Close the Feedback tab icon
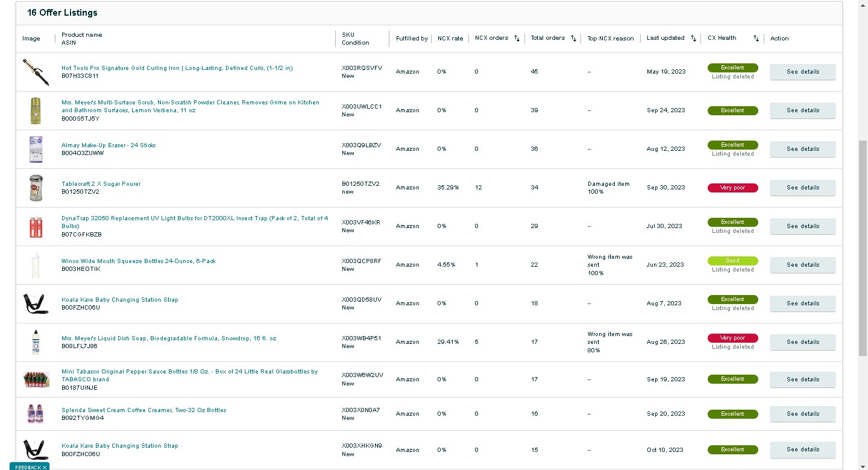 tap(45, 467)
